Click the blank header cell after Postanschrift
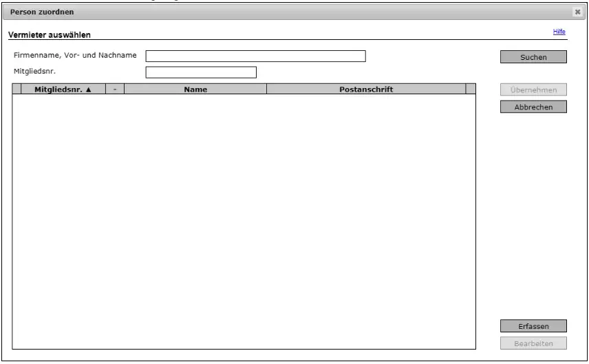The height and width of the screenshot is (364, 589). tap(471, 89)
